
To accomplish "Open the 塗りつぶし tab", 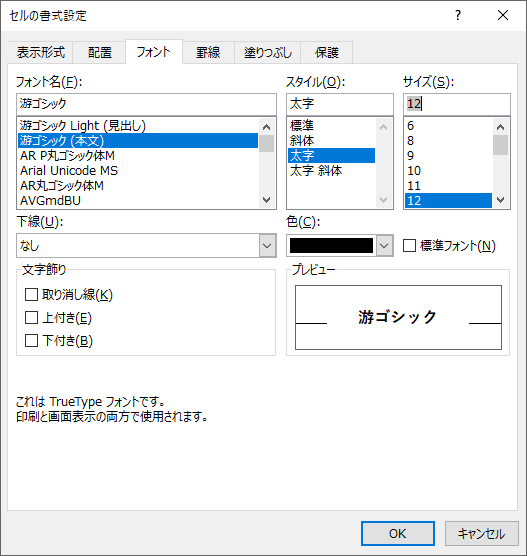I will click(268, 52).
